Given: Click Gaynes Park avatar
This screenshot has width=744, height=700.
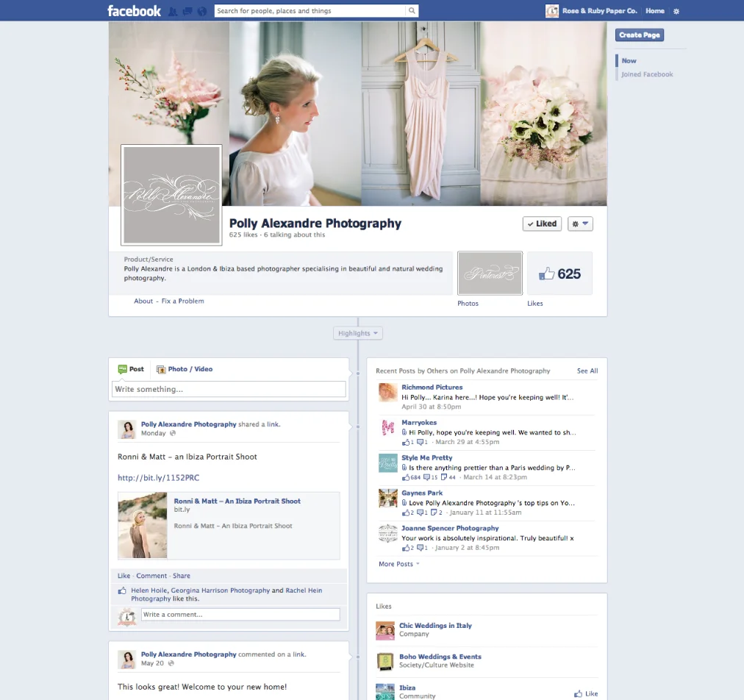Looking at the screenshot, I should (x=387, y=498).
